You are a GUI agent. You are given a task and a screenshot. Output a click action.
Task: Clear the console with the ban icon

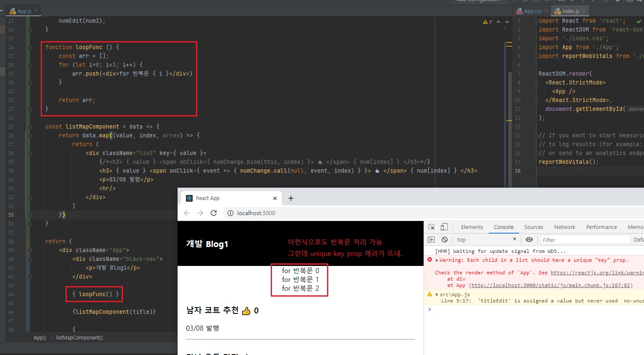point(445,239)
